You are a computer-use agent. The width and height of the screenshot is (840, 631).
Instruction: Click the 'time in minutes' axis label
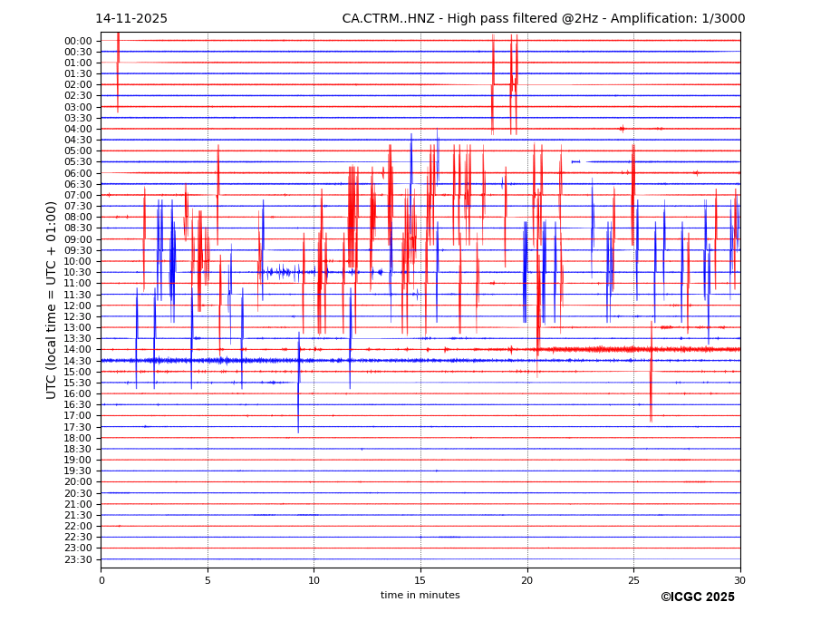pyautogui.click(x=420, y=595)
